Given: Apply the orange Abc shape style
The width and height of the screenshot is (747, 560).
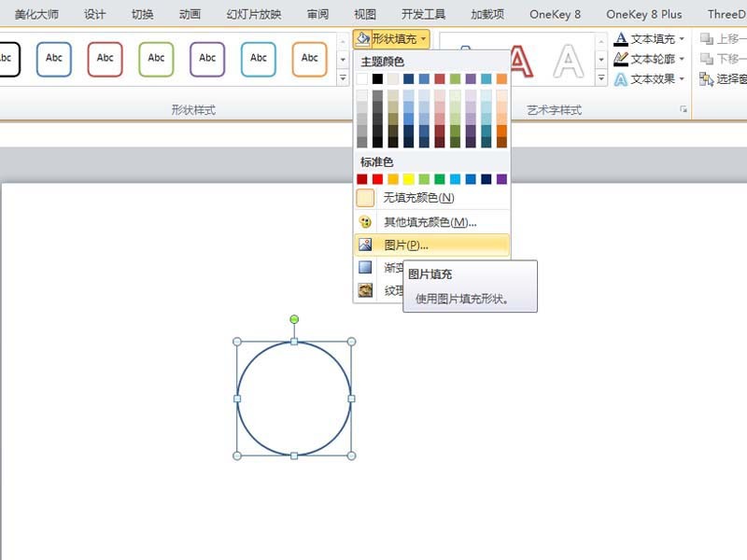Looking at the screenshot, I should 310,59.
